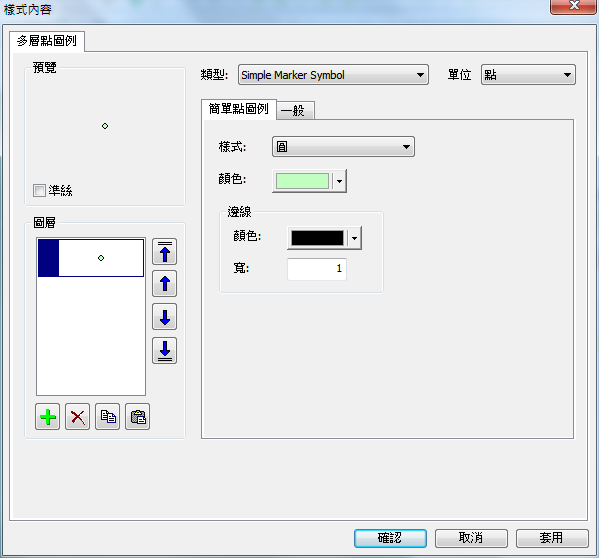This screenshot has height=558, width=599.
Task: Toggle the 準絲 crosshair checkbox
Action: tap(39, 190)
